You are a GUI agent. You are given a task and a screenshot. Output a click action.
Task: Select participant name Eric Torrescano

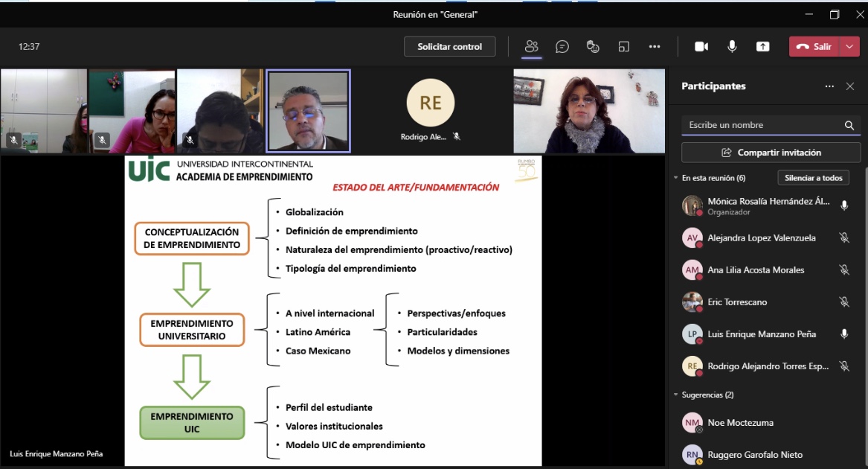tap(737, 302)
